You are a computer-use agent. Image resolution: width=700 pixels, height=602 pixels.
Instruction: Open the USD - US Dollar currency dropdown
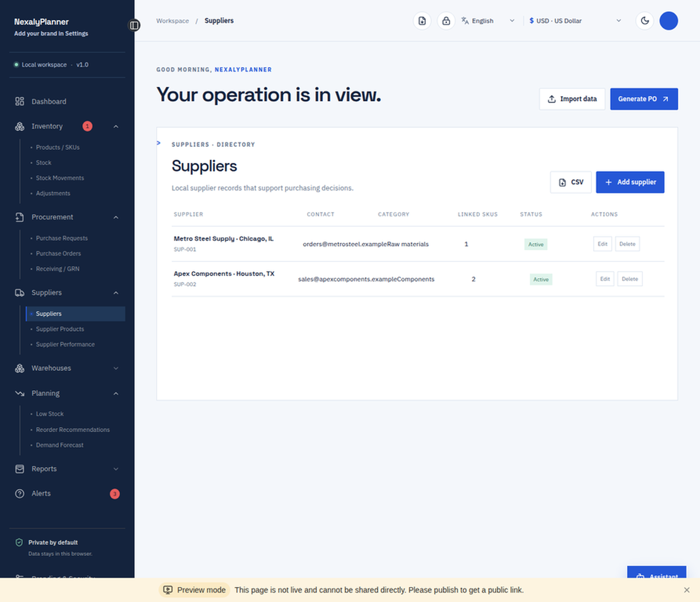[x=575, y=21]
